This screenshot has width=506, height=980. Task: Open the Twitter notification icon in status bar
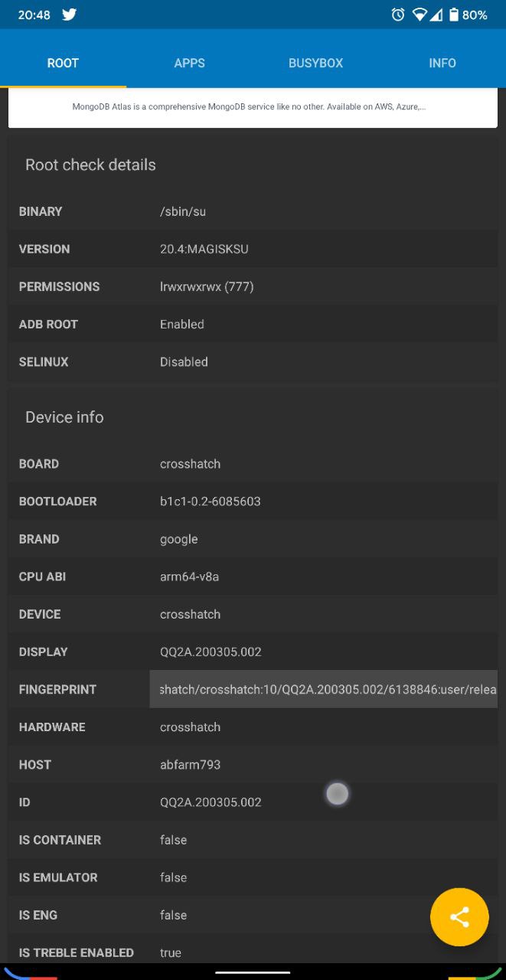[70, 15]
